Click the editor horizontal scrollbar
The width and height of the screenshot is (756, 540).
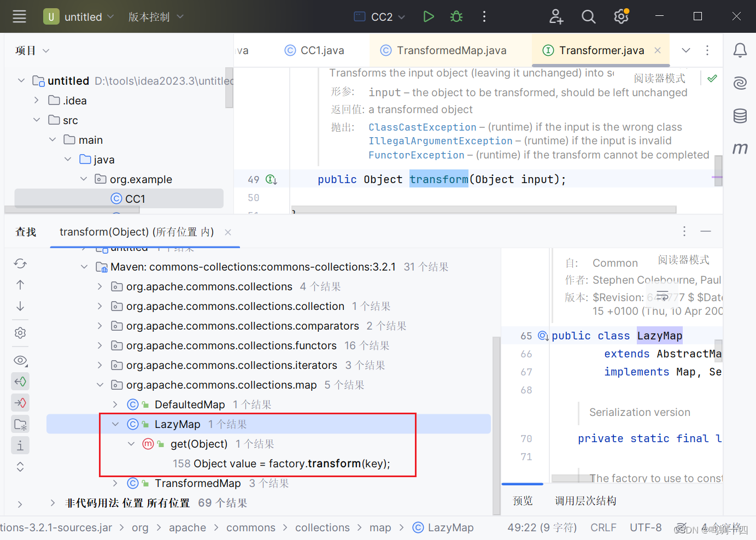[x=484, y=210]
